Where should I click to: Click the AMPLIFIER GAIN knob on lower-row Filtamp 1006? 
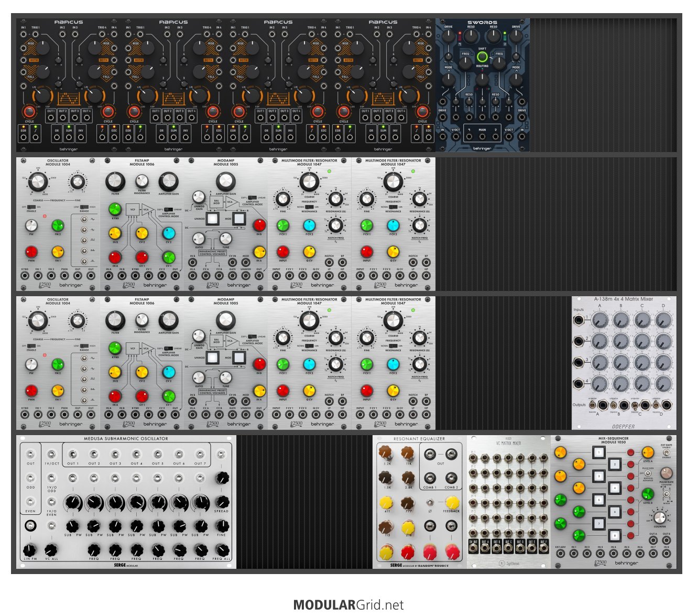tap(169, 320)
